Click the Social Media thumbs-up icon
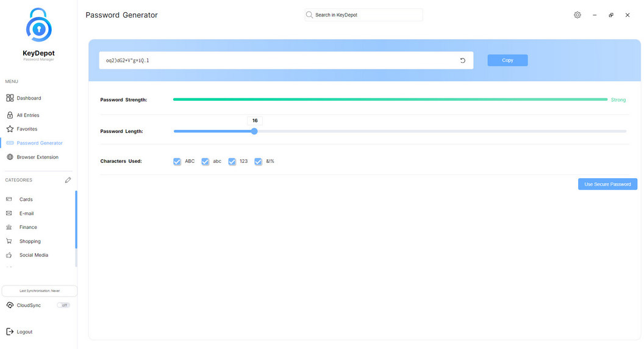This screenshot has width=644, height=349. click(9, 255)
